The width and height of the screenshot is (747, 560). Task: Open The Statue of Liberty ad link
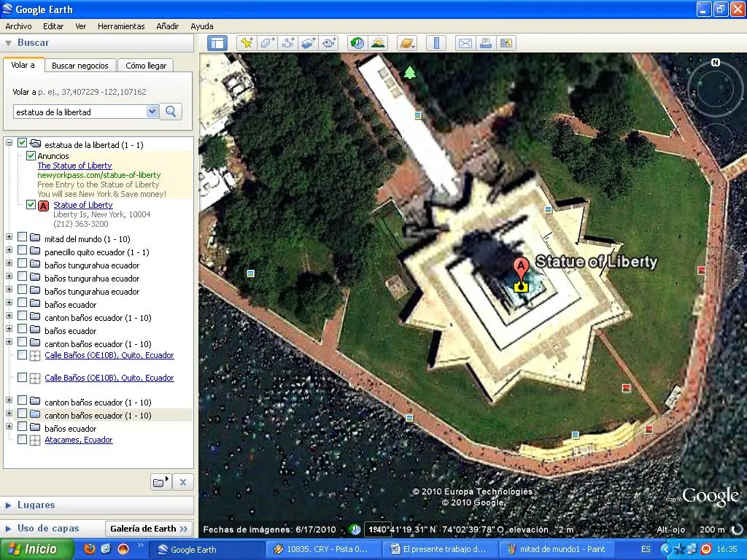(x=75, y=166)
